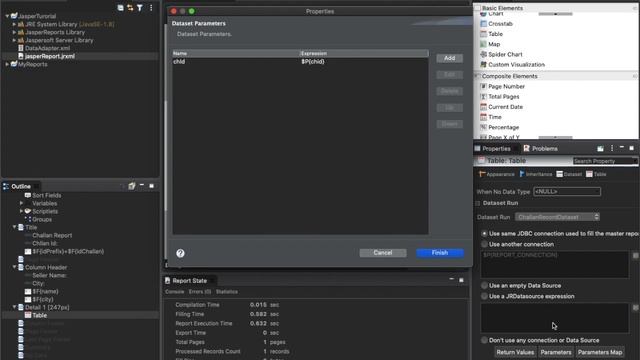Collapse the Title band in Outline
The image size is (640, 360).
pyautogui.click(x=14, y=227)
